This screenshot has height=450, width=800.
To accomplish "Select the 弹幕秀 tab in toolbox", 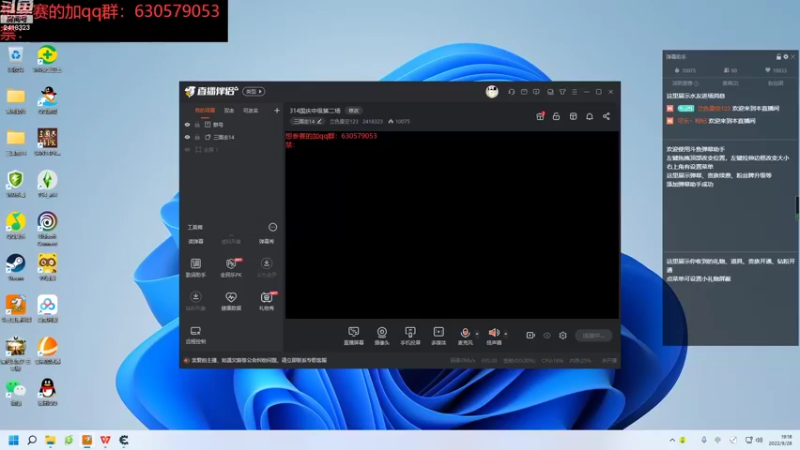I will [266, 241].
